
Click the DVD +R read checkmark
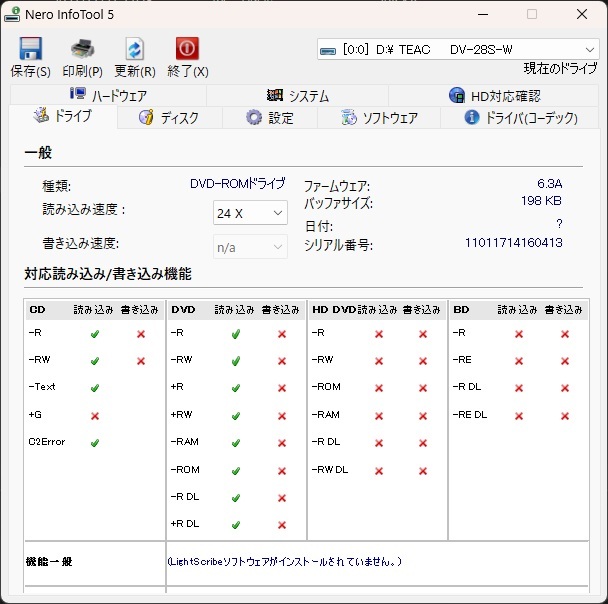[236, 388]
